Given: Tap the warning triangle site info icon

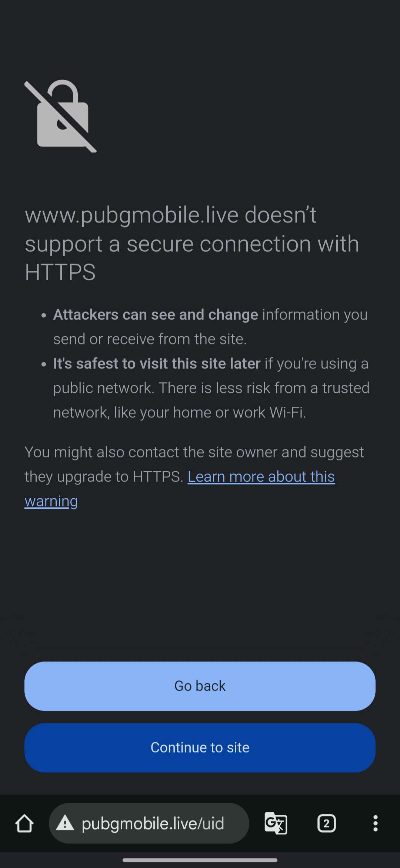Looking at the screenshot, I should [65, 824].
